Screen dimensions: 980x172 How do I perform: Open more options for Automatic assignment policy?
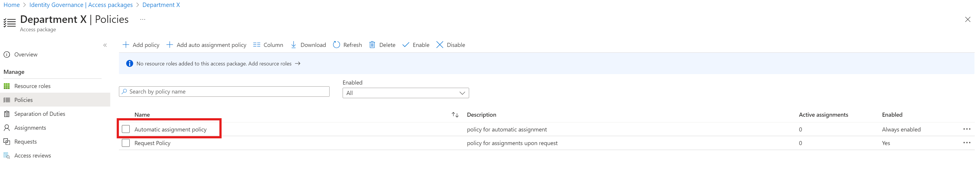966,129
